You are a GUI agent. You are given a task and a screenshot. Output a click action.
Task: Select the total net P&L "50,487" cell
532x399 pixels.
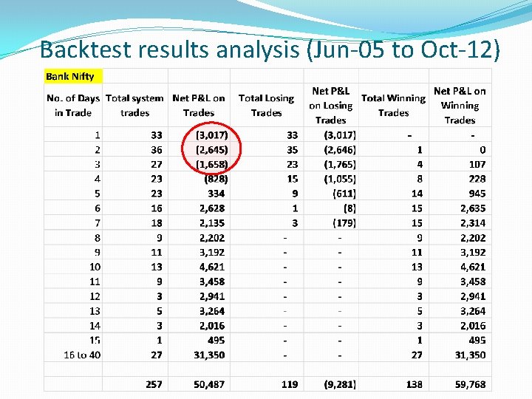click(x=209, y=384)
